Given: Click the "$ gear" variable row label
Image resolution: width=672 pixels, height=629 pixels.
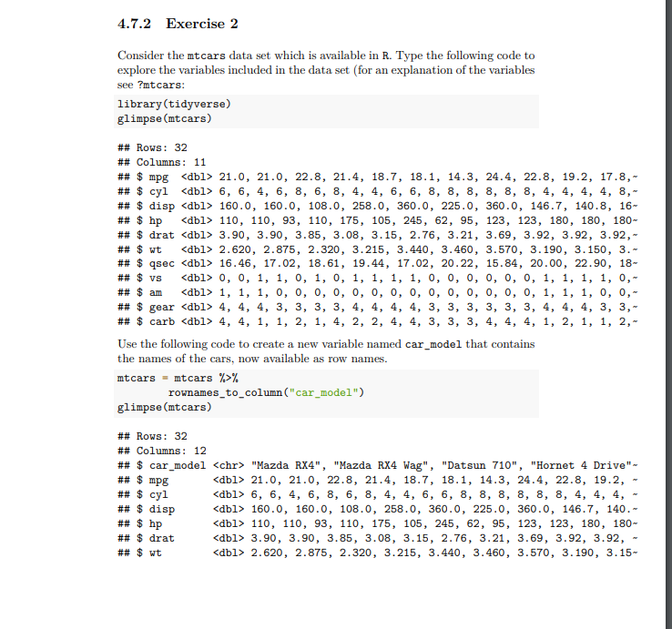Looking at the screenshot, I should (x=156, y=307).
